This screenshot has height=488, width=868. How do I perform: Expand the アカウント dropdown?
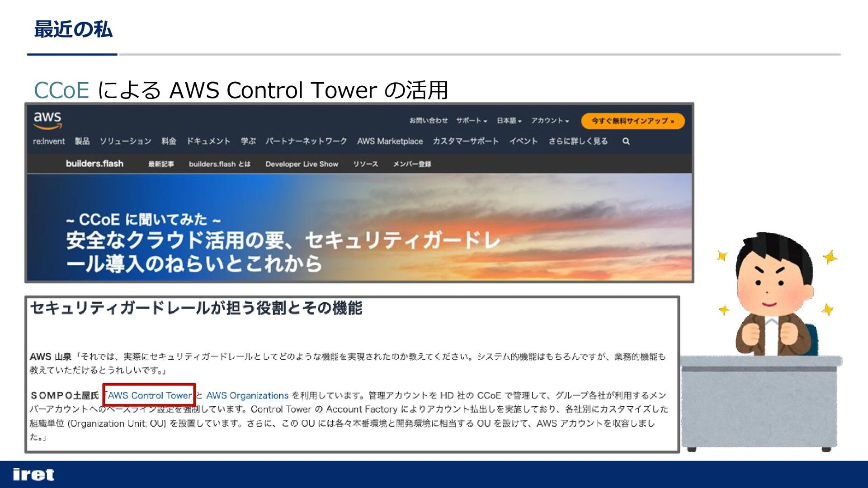tap(550, 121)
